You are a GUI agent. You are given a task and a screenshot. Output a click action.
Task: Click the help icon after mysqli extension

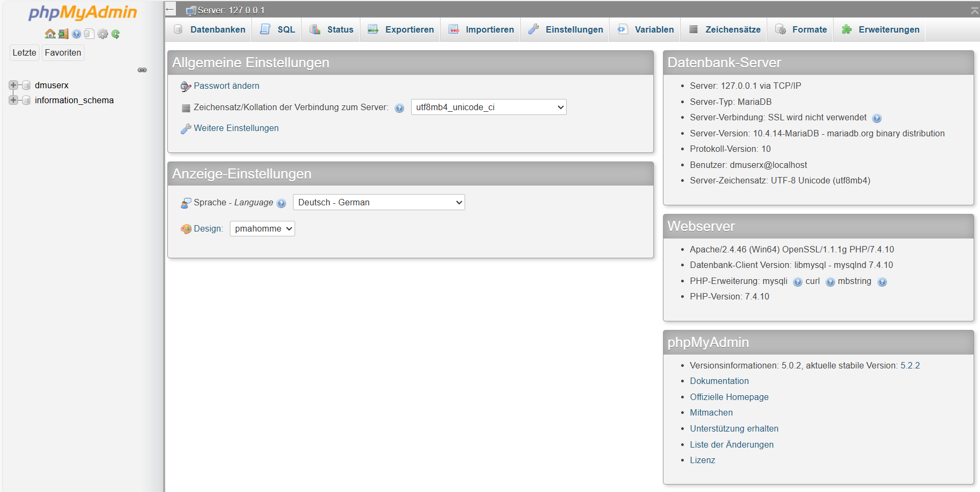798,282
